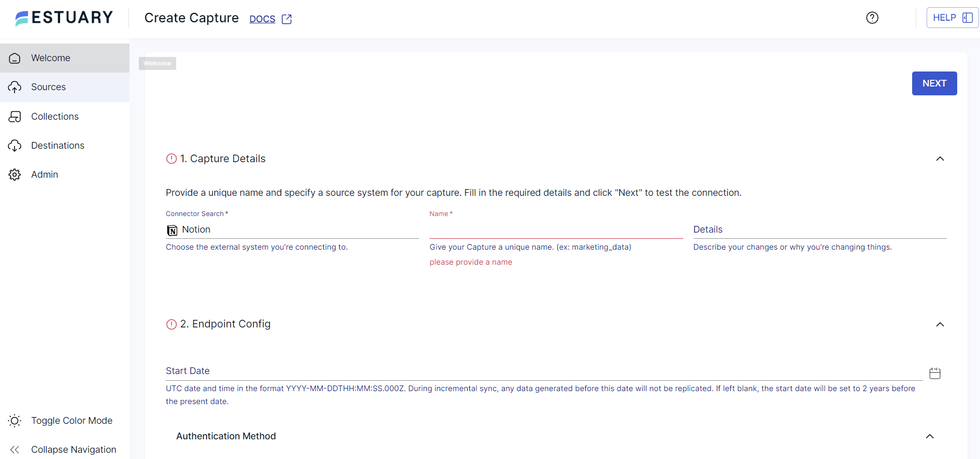Click the Collections icon
The image size is (980, 459).
click(x=15, y=117)
